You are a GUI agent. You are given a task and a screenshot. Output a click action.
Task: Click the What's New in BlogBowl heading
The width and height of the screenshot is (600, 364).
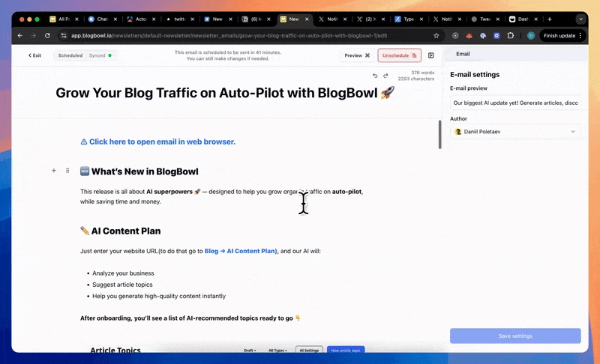point(139,172)
